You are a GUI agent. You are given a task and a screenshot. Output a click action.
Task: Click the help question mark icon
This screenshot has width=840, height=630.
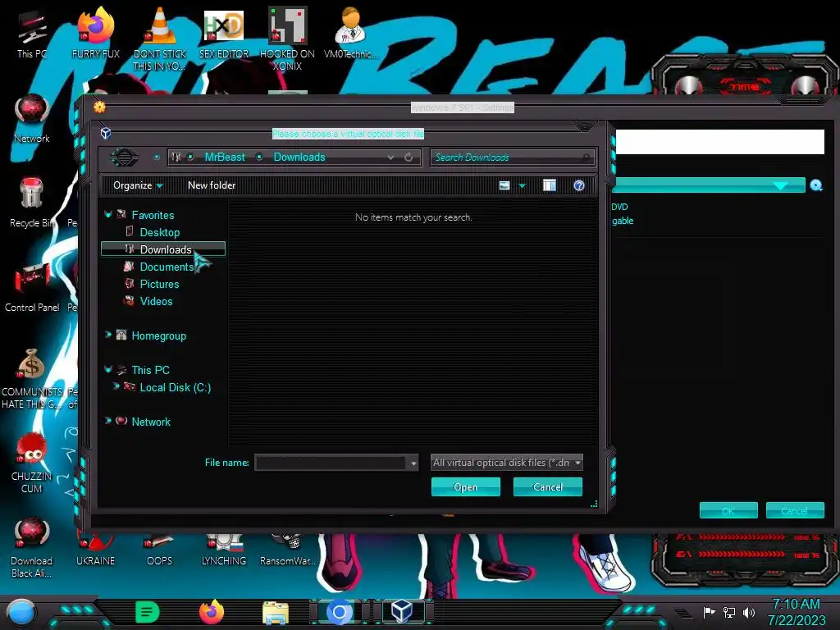click(578, 185)
